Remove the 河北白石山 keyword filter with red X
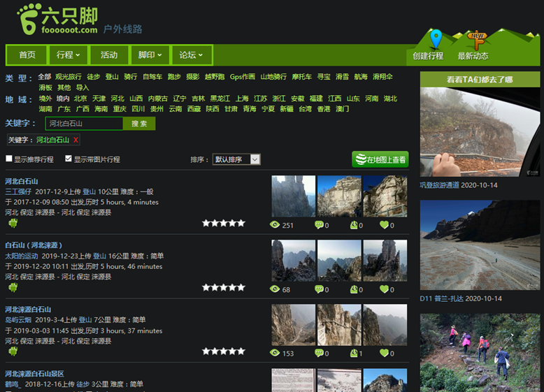Screen dimensions: 544x392 pos(76,140)
